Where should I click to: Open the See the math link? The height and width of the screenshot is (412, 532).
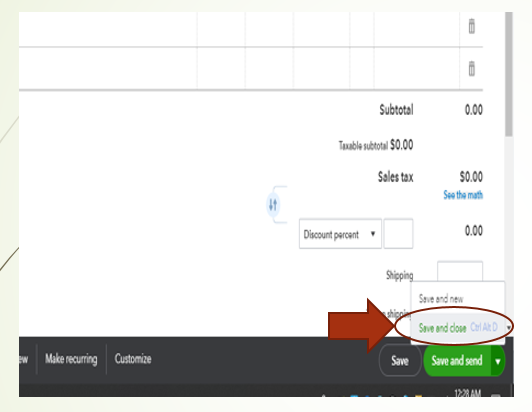[x=463, y=195]
